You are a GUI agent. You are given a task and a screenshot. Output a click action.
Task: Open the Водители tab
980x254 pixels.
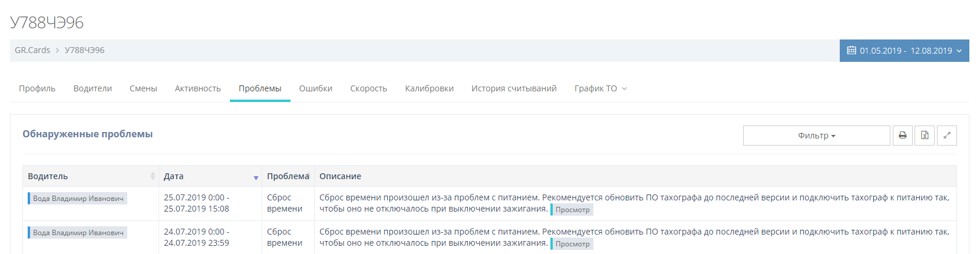(93, 88)
